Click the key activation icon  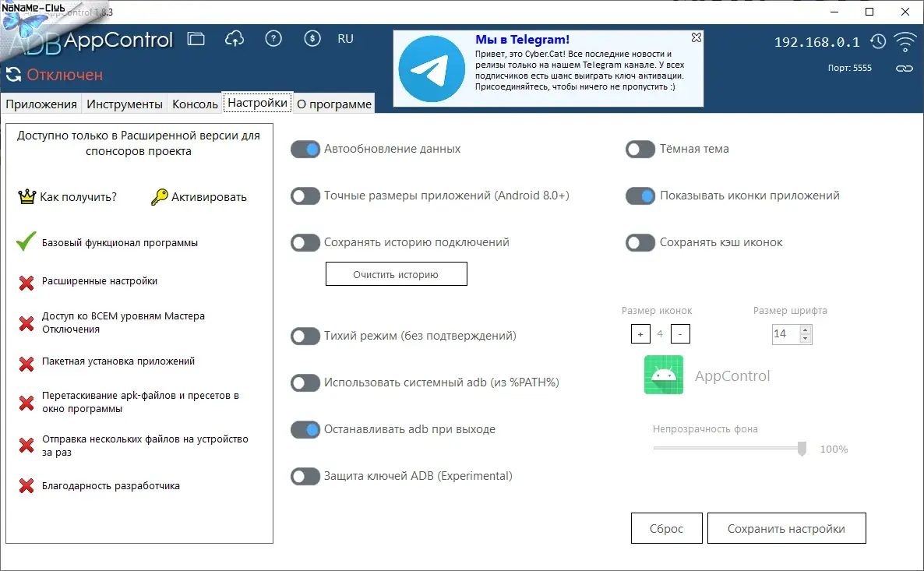159,197
